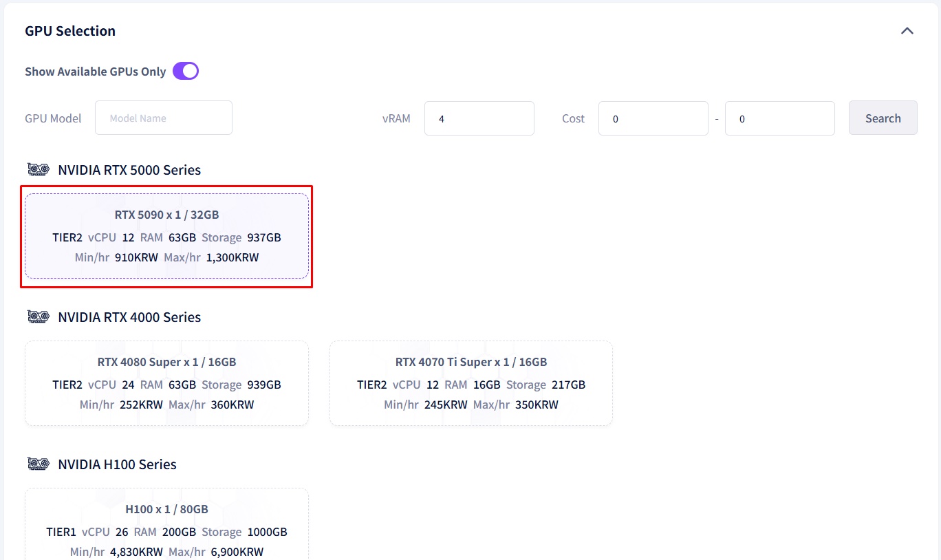This screenshot has height=560, width=941.
Task: Click the NVIDIA H100 Series heading text
Action: tap(117, 464)
